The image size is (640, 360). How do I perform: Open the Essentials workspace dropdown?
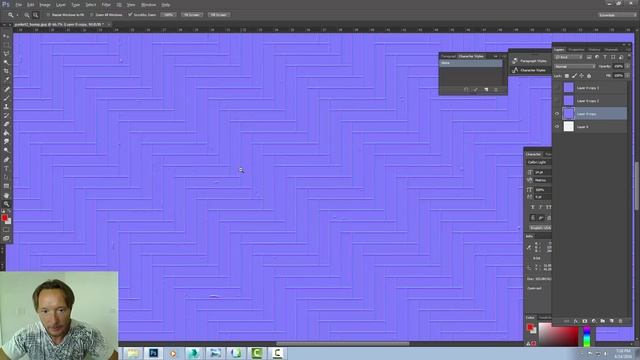tap(617, 15)
